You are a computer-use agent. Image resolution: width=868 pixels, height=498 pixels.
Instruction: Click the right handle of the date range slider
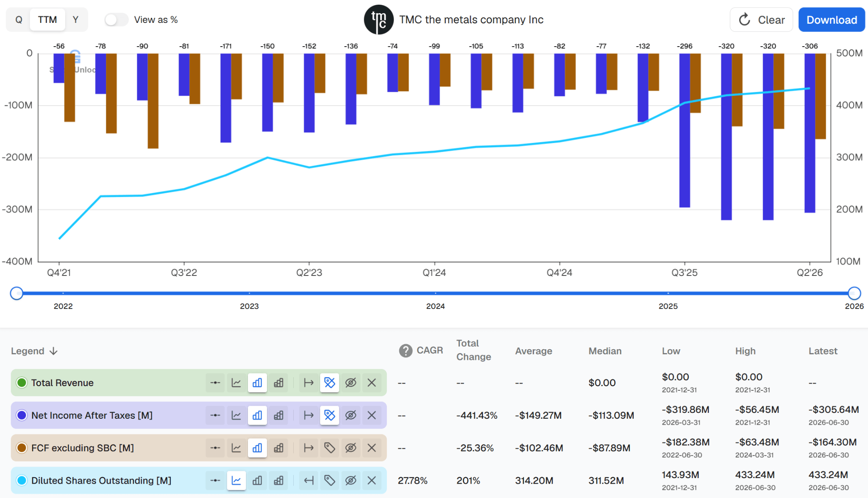pyautogui.click(x=854, y=293)
